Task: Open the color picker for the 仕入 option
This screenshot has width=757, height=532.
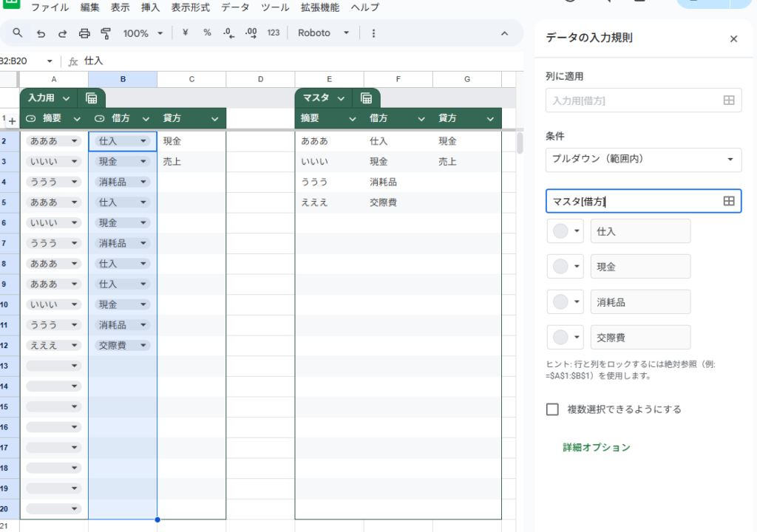Action: pyautogui.click(x=566, y=231)
